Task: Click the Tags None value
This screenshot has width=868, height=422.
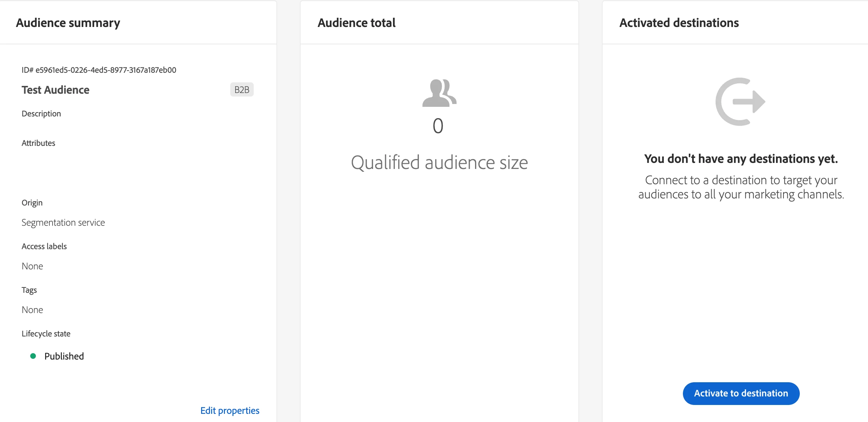Action: [x=32, y=310]
